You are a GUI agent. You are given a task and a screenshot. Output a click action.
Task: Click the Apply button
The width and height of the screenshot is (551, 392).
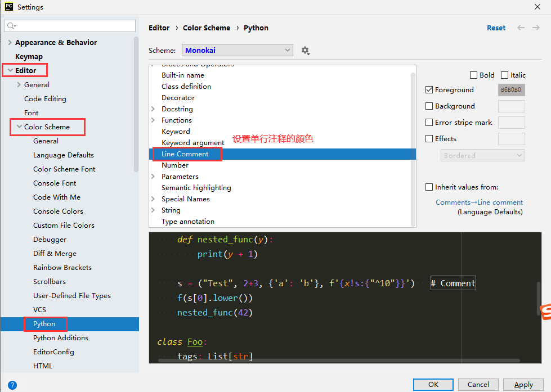coord(523,385)
